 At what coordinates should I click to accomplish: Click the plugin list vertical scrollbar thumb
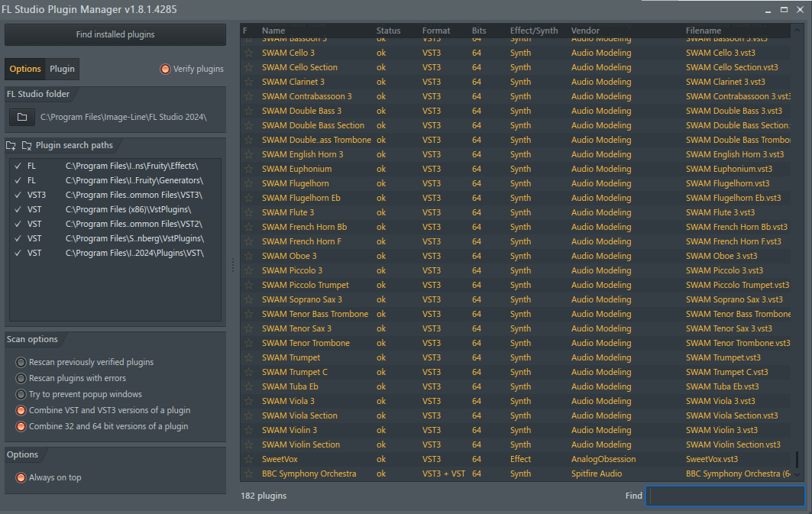pyautogui.click(x=797, y=458)
